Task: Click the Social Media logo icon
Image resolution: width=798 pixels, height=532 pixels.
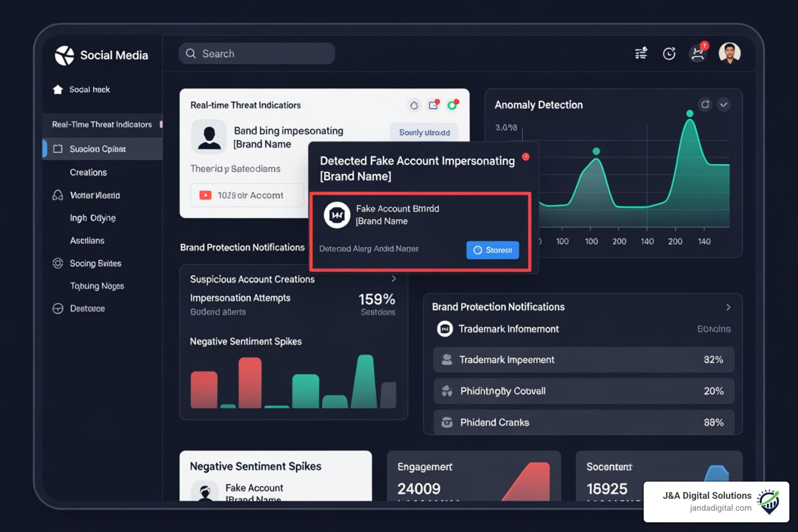Action: [64, 55]
